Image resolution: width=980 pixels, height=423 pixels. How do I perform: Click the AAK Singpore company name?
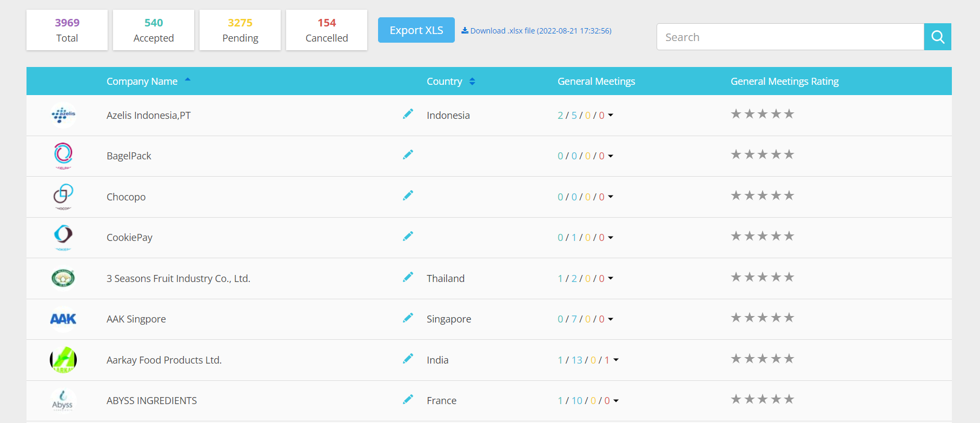[x=136, y=319]
